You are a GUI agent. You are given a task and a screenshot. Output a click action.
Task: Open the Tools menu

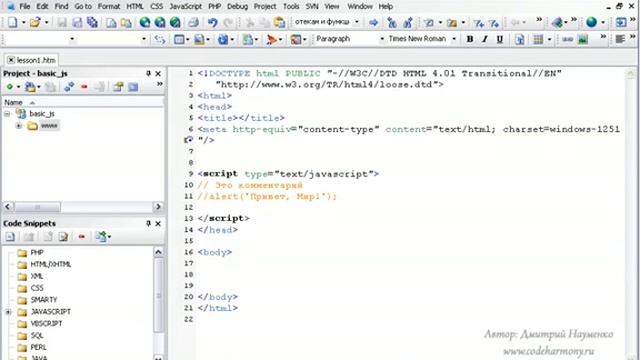pos(291,7)
